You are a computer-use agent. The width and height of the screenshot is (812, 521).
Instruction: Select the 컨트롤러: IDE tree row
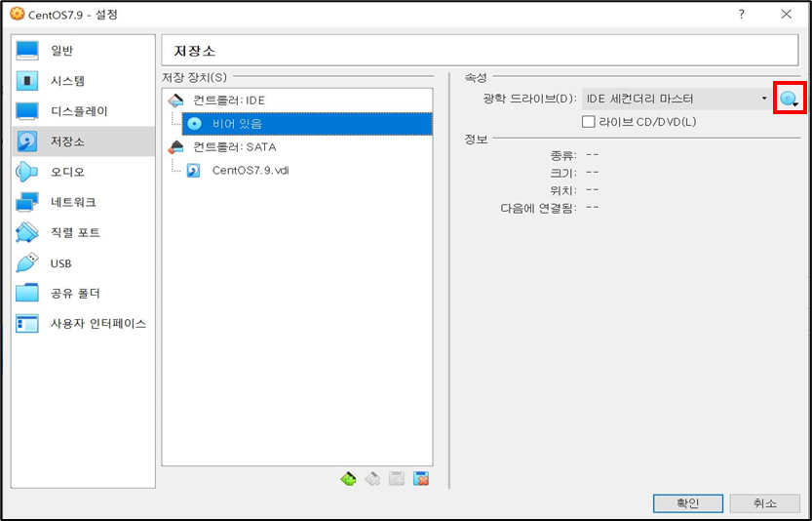point(297,100)
